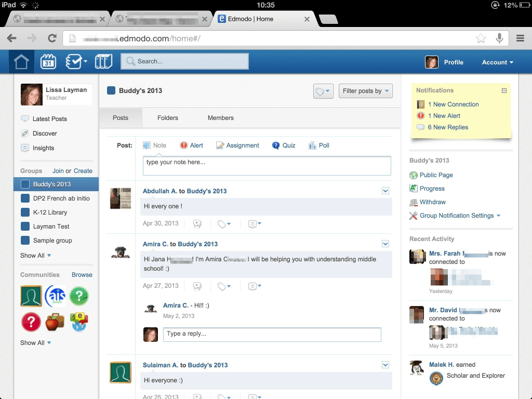The width and height of the screenshot is (532, 399).
Task: Open the reply icon under Abdullah's post
Action: coord(197,223)
